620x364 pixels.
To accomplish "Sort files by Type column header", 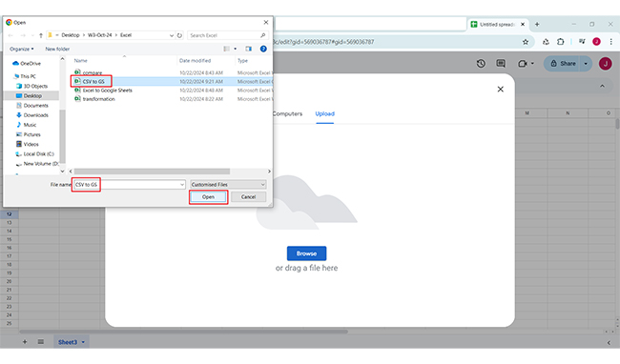I will tap(243, 61).
